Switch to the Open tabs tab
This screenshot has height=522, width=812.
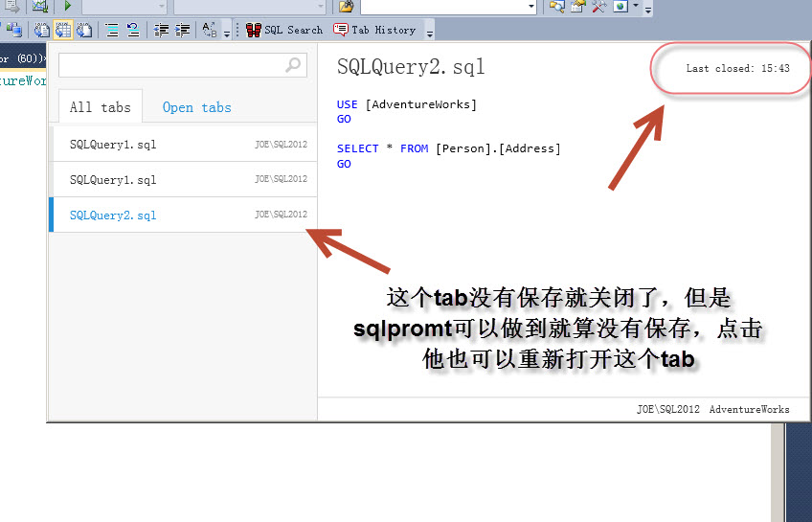pos(197,107)
